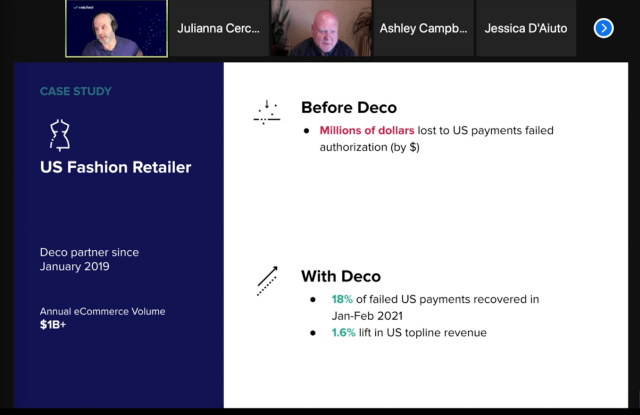Click the Before Deco downward arrow icon

(x=267, y=112)
